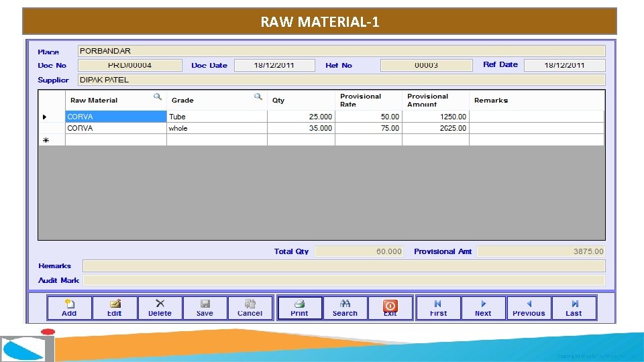Viewport: 644px width, 362px height.
Task: Jump to the Last record
Action: tap(574, 308)
